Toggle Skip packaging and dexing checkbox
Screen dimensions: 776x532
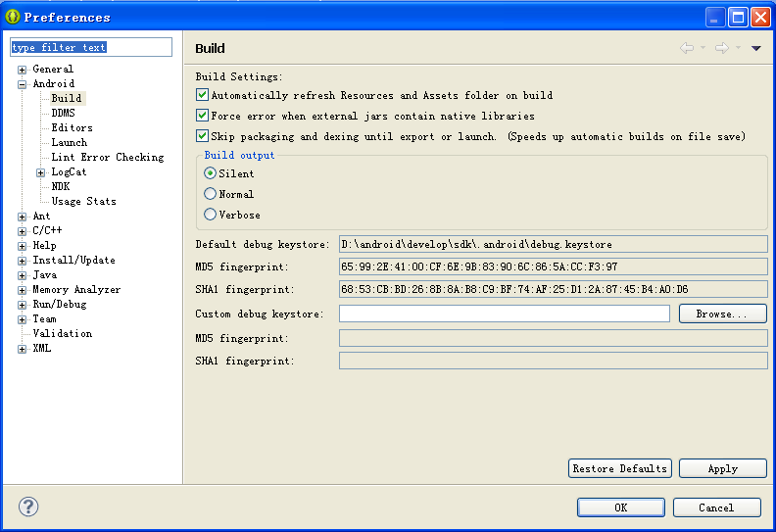click(x=202, y=135)
